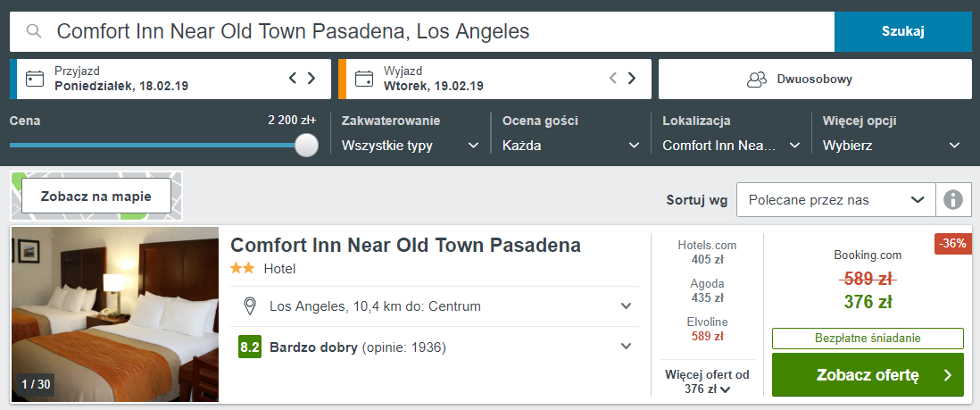The image size is (980, 410).
Task: Open the Zakwaterowanie type dropdown
Action: (410, 145)
